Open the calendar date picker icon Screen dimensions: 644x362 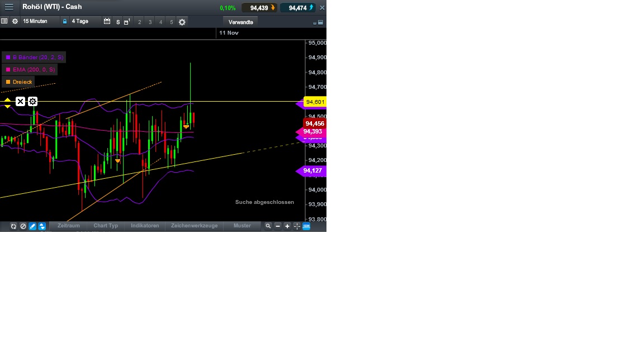point(107,22)
